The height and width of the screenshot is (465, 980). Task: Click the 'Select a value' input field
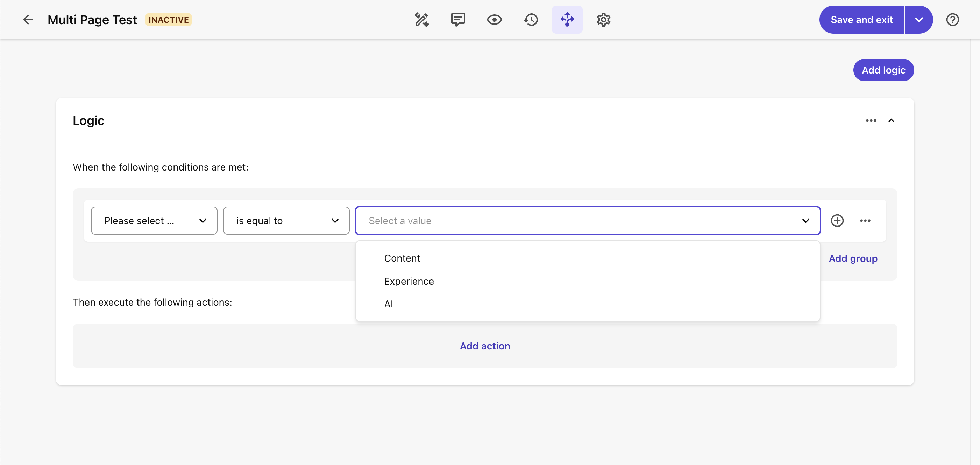[588, 220]
